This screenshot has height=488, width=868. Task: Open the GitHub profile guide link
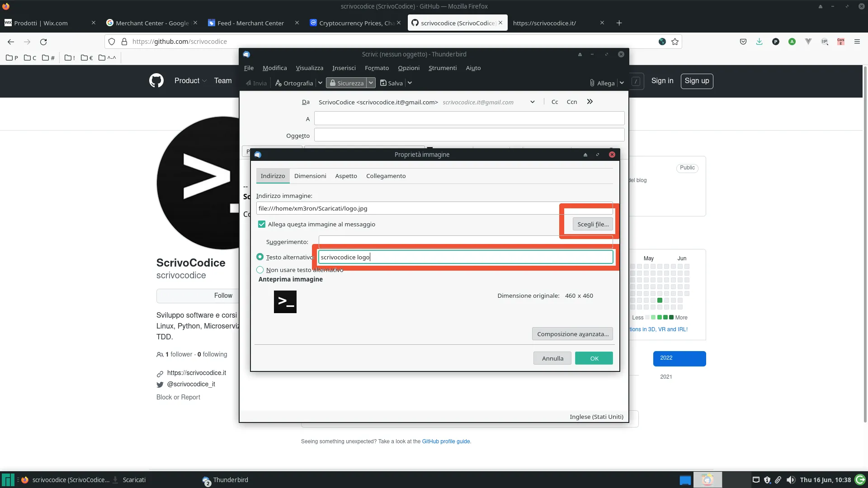pos(446,441)
